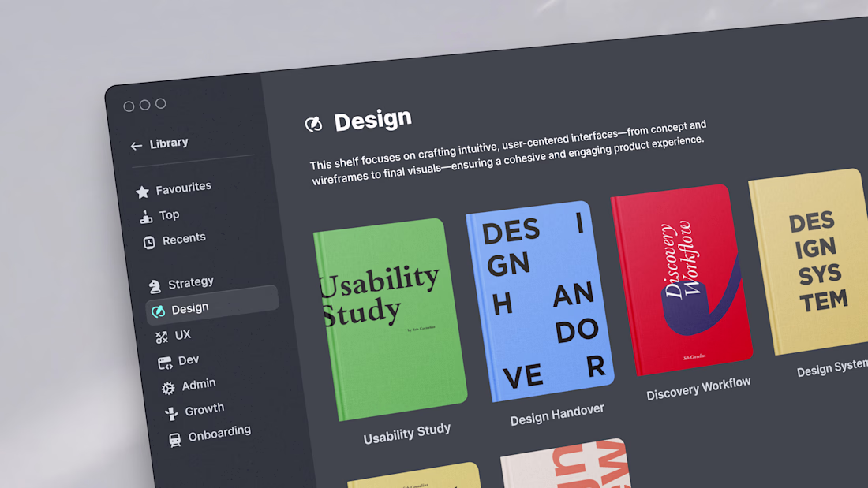
Task: Open the Onboarding shelf
Action: pos(220,434)
